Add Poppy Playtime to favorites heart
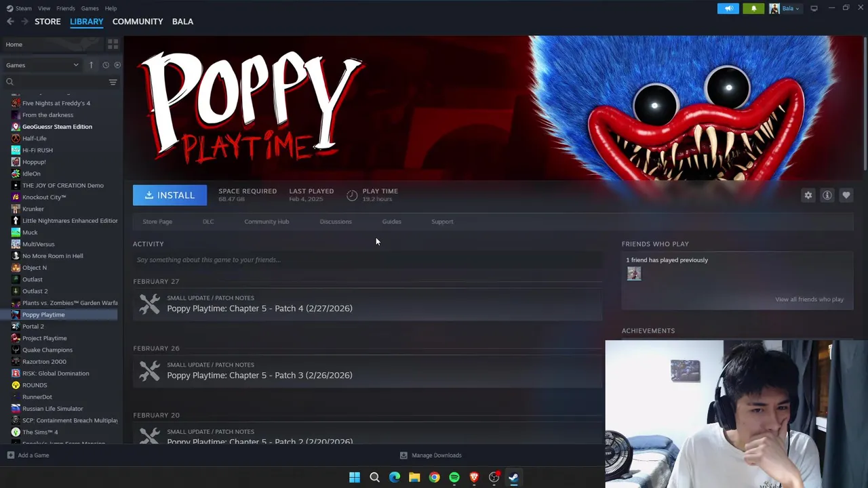Image resolution: width=868 pixels, height=488 pixels. (846, 195)
